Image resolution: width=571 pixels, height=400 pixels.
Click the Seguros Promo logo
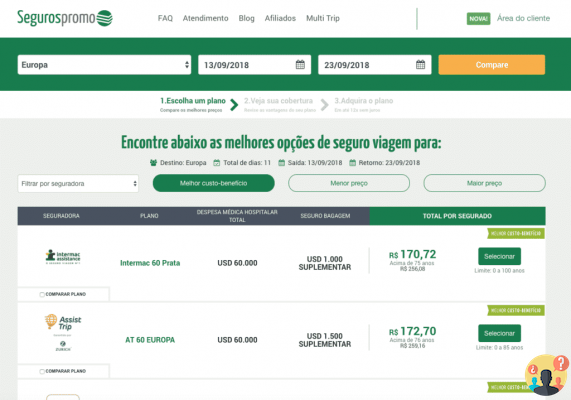tap(65, 18)
